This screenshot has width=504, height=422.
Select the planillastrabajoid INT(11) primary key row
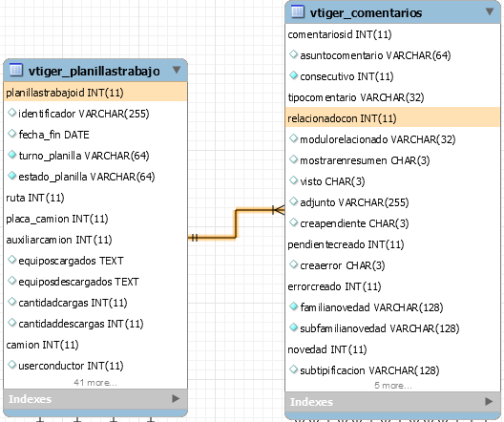[x=95, y=93]
